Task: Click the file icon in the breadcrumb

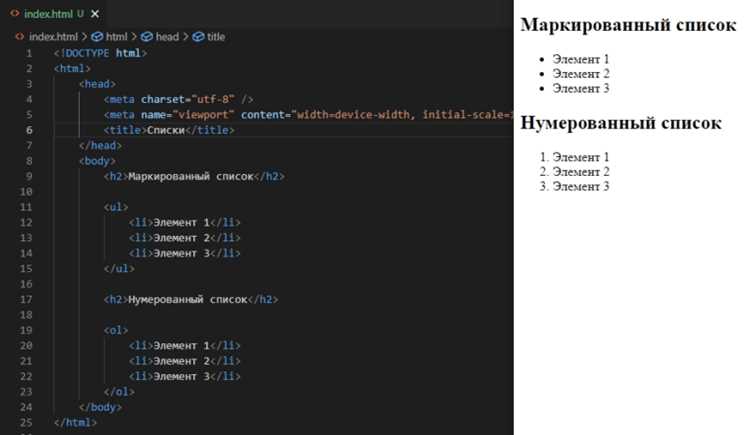Action: [x=20, y=36]
